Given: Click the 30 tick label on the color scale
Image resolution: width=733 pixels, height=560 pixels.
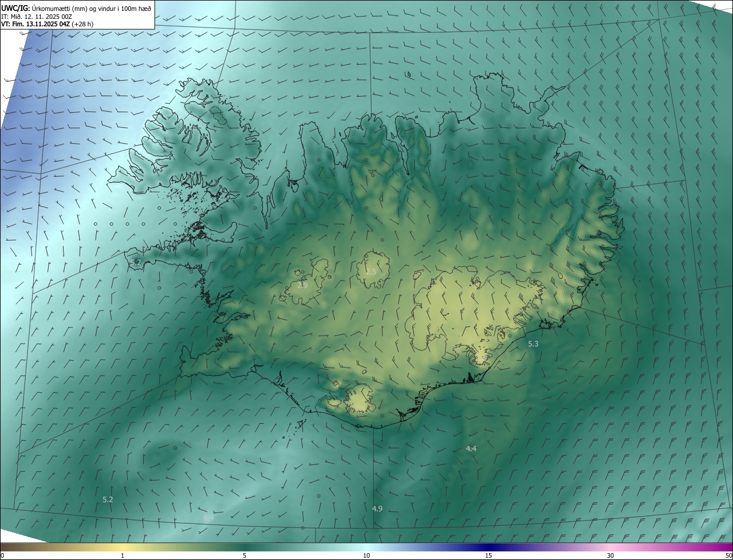Looking at the screenshot, I should coord(610,555).
